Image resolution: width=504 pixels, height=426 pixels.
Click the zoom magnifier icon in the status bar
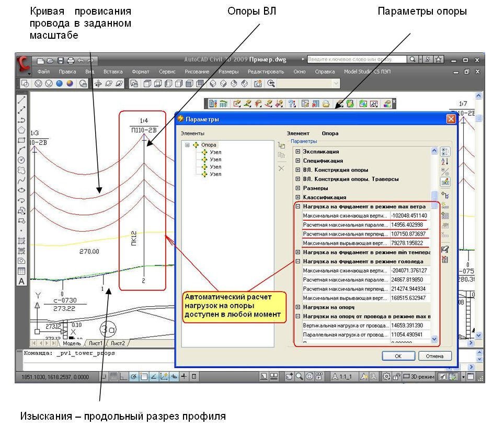point(299,376)
